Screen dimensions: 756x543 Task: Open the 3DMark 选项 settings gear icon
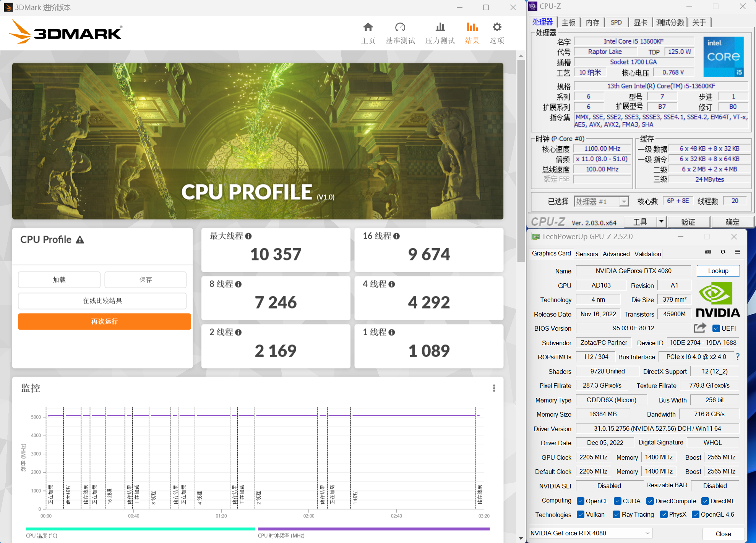coord(496,27)
